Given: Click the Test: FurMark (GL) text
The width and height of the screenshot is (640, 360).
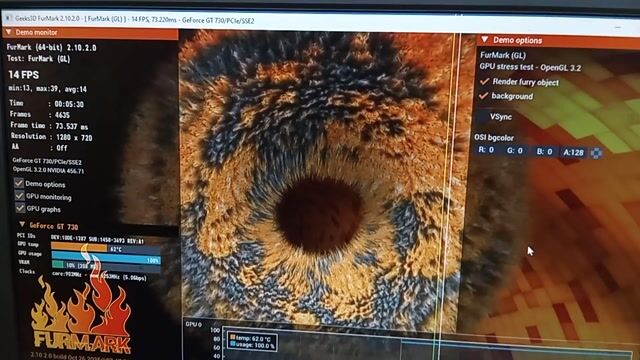Looking at the screenshot, I should pyautogui.click(x=39, y=59).
